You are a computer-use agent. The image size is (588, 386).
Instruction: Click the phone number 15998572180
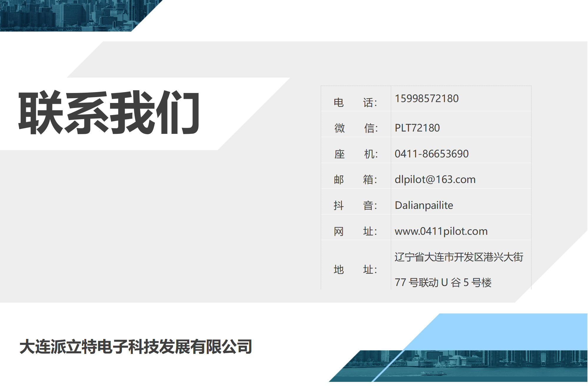point(426,99)
